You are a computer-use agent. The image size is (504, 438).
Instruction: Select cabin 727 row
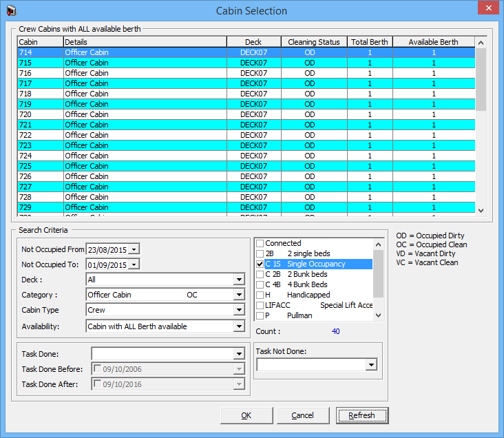point(246,187)
